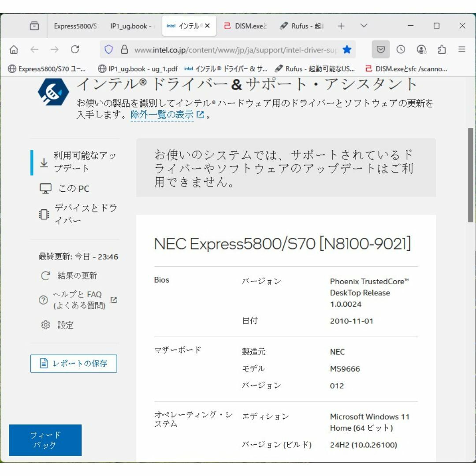The height and width of the screenshot is (476, 476).
Task: Open Intel ドライバー bookmark in toolbar
Action: 226,69
